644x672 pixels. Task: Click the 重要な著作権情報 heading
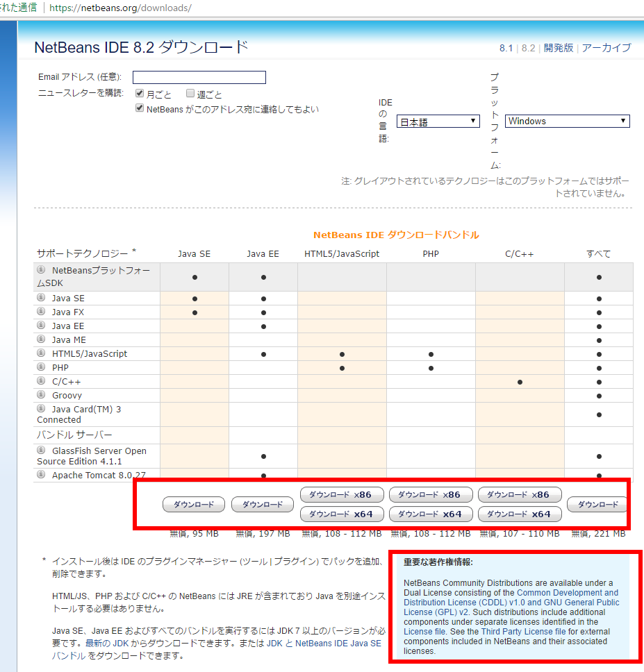pyautogui.click(x=438, y=562)
